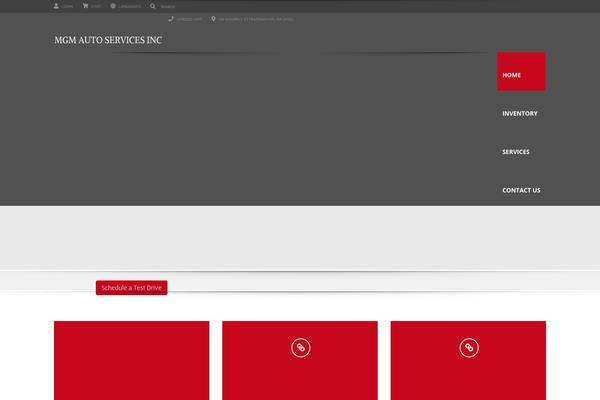Image resolution: width=600 pixels, height=400 pixels.
Task: Click the user login icon
Action: tap(56, 6)
